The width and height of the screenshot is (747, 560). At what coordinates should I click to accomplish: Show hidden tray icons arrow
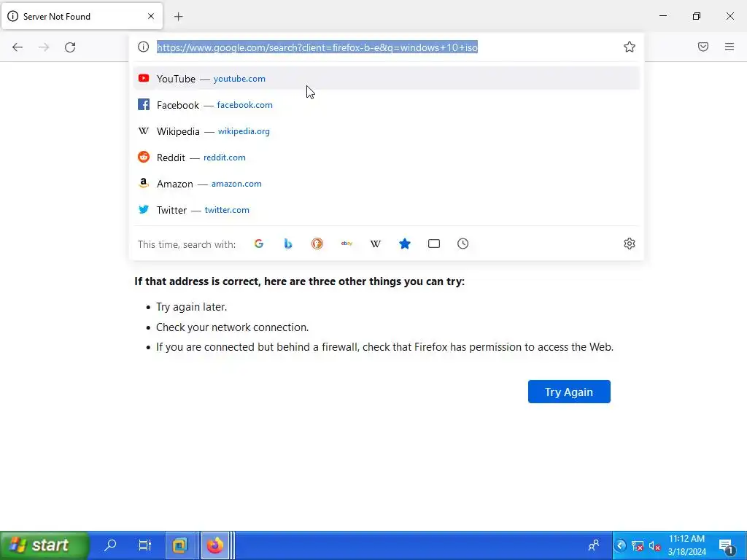pos(620,545)
